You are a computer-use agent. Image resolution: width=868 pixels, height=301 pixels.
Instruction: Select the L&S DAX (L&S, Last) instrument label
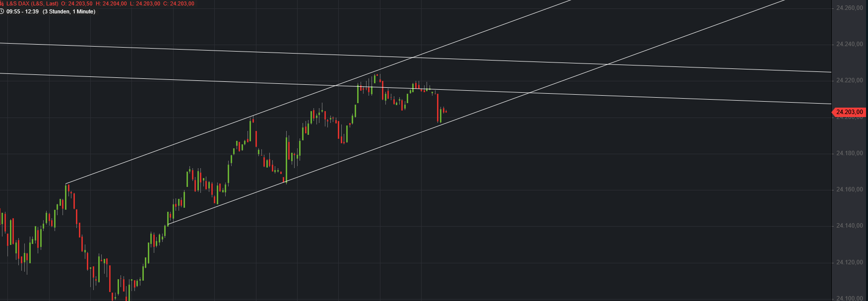32,3
